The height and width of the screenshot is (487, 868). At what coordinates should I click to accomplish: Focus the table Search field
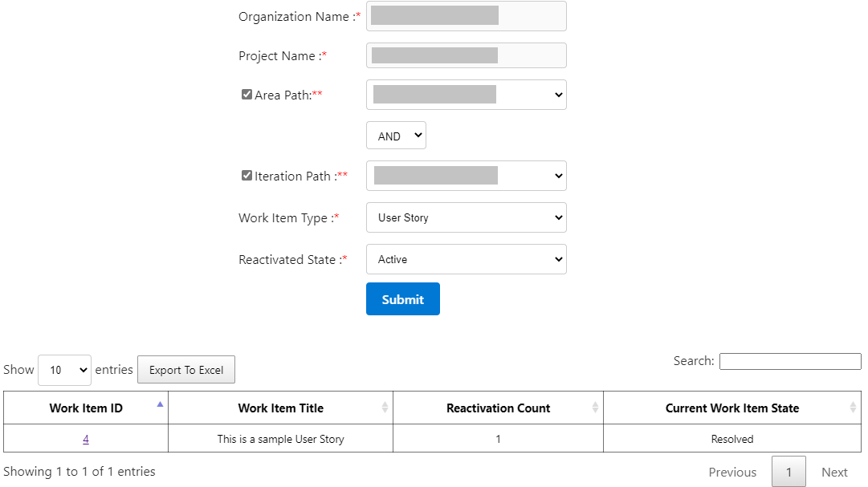click(789, 362)
